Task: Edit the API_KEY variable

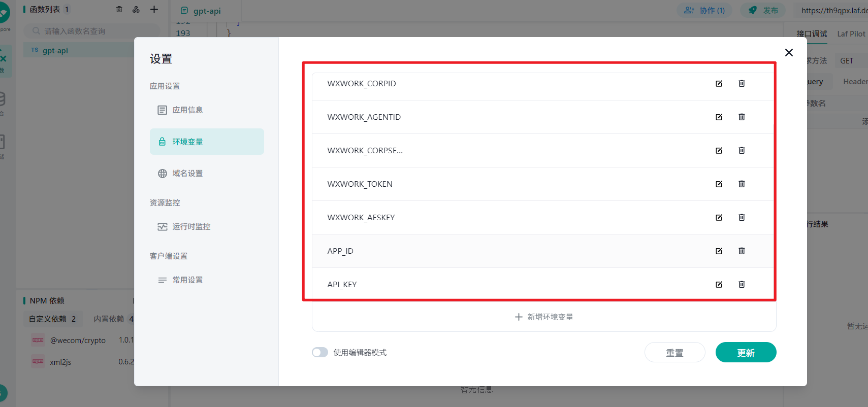Action: tap(719, 285)
